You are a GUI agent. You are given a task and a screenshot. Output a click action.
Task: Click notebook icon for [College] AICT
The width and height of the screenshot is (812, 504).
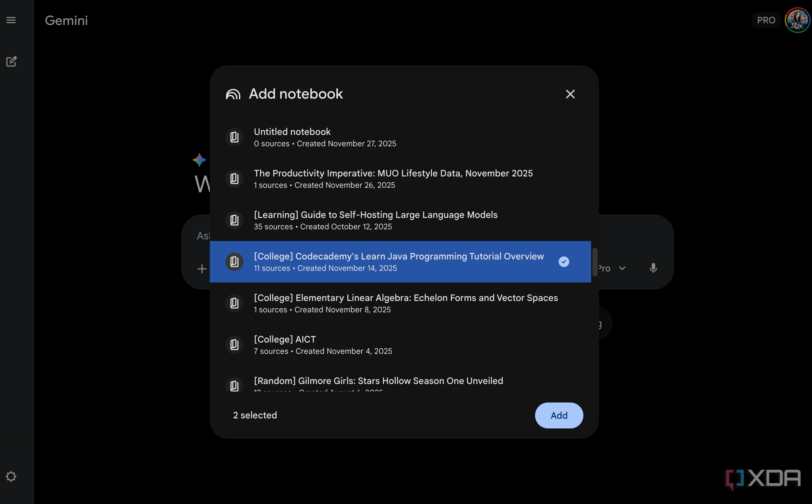(x=234, y=345)
